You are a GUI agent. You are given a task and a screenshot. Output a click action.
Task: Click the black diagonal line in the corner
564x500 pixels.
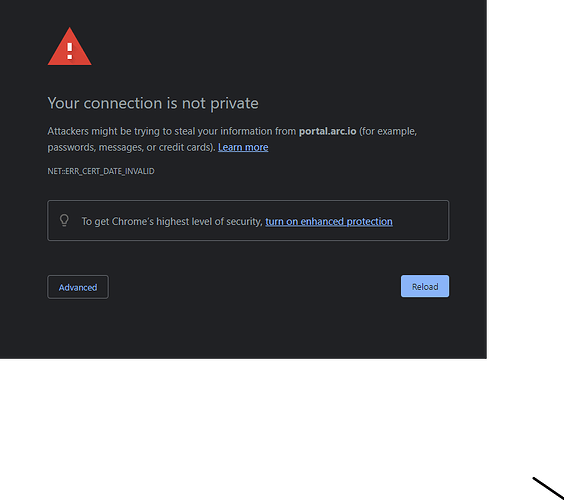tap(548, 488)
